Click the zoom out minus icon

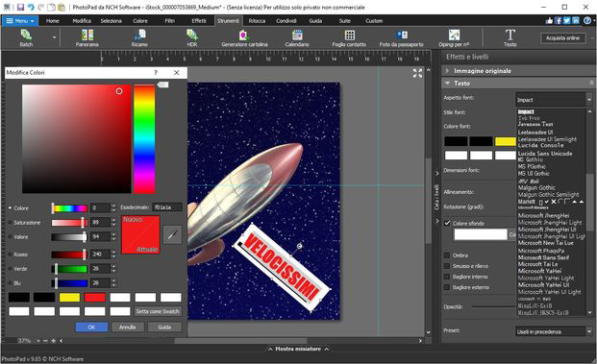click(x=46, y=341)
